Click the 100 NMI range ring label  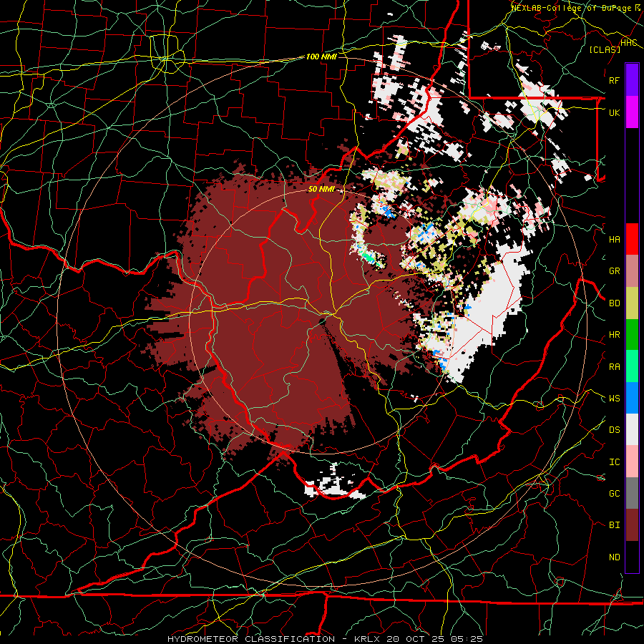pyautogui.click(x=321, y=57)
